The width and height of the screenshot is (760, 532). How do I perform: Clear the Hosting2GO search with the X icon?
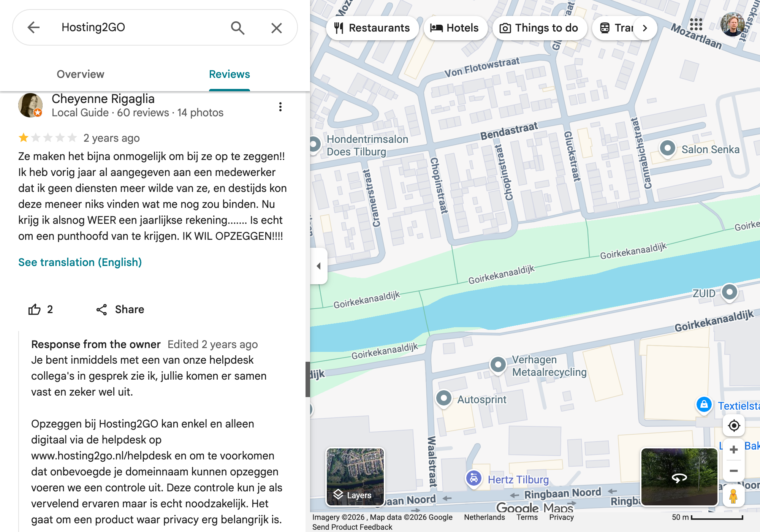pos(277,28)
